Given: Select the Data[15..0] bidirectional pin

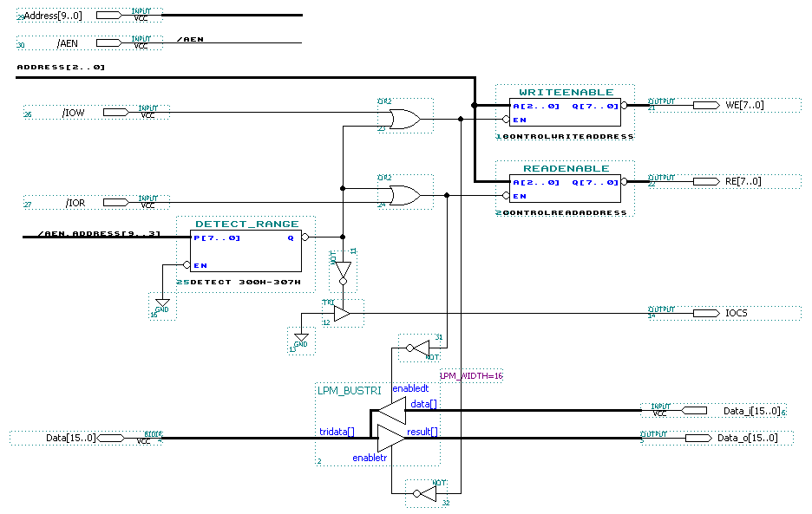Looking at the screenshot, I should [x=112, y=439].
